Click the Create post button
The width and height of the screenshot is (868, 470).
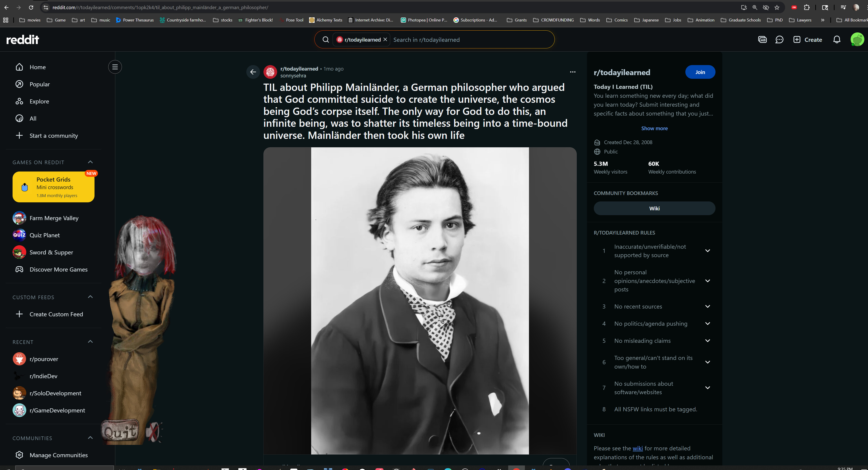pyautogui.click(x=808, y=40)
